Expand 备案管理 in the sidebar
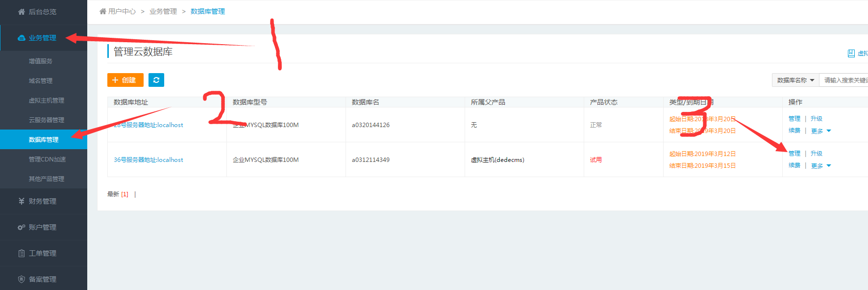Screen dimensions: 868x290 (x=44, y=279)
